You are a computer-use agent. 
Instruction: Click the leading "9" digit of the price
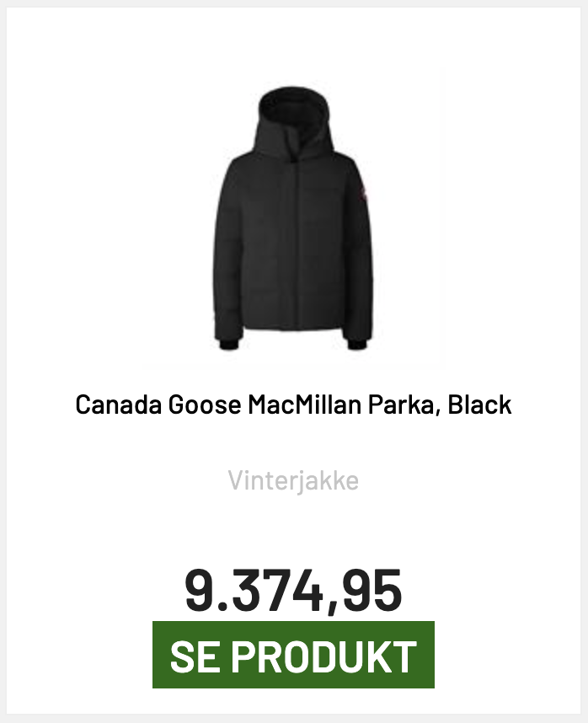199,591
